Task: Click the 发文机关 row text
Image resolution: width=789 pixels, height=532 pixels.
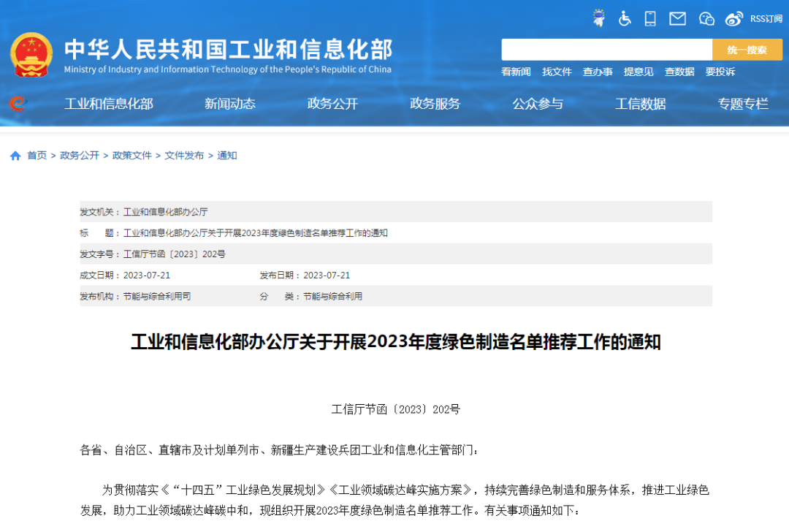Action: point(144,212)
